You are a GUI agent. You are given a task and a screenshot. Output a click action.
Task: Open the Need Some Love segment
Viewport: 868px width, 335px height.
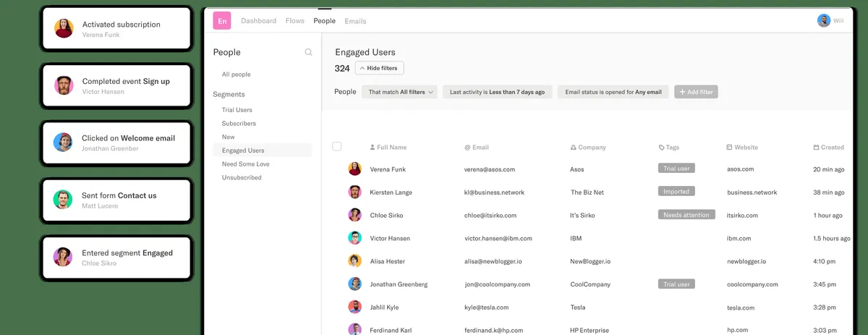pyautogui.click(x=245, y=164)
